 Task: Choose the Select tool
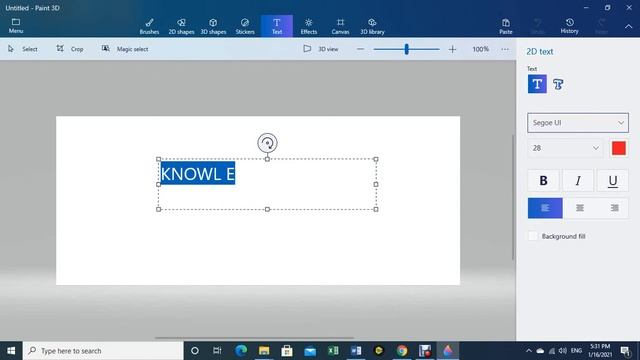23,49
